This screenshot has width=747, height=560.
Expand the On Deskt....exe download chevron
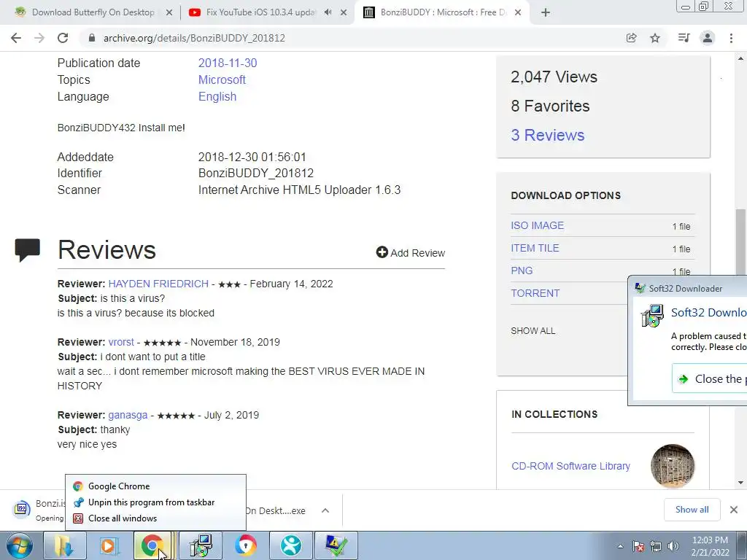click(325, 510)
